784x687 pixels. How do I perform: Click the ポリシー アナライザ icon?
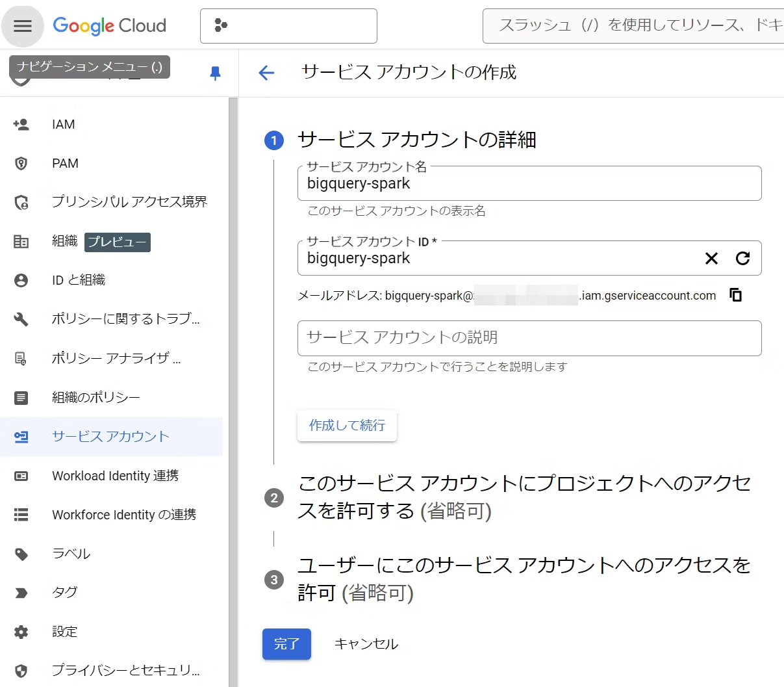click(x=21, y=358)
